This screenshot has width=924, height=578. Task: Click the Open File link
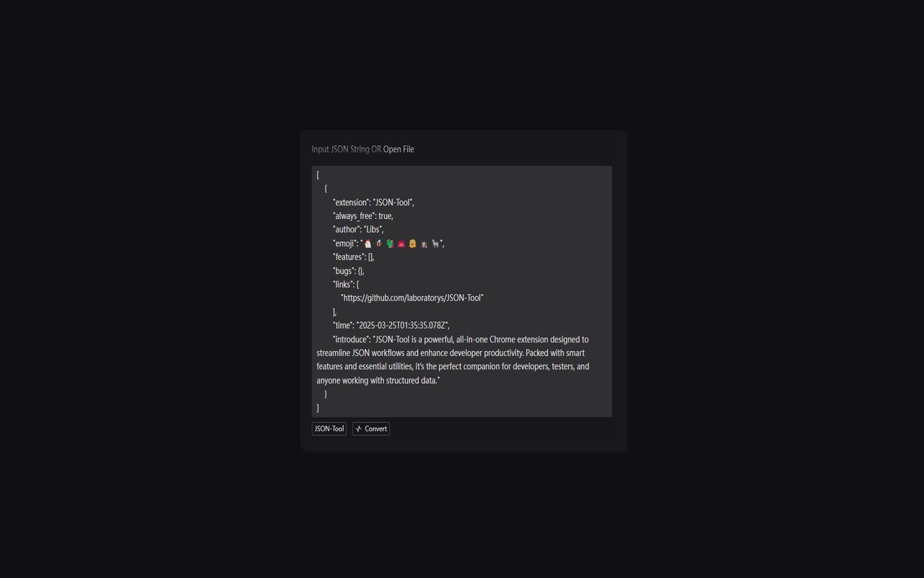[398, 150]
